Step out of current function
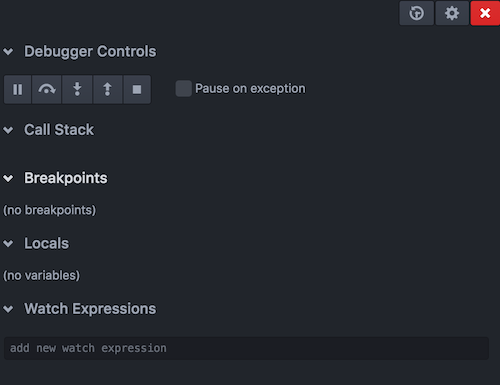The image size is (500, 385). (107, 89)
